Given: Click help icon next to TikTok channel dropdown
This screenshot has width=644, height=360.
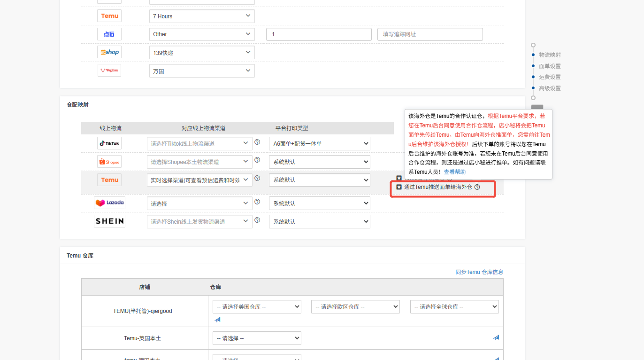Looking at the screenshot, I should point(257,142).
